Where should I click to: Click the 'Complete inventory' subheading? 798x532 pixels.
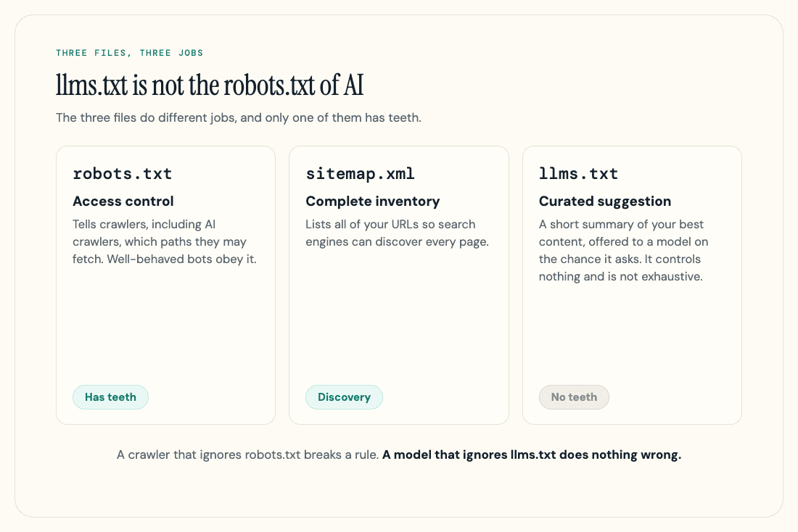pyautogui.click(x=373, y=201)
